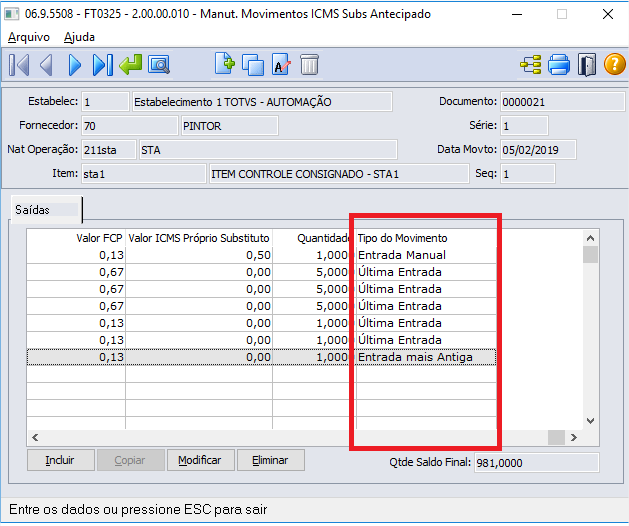
Task: Click the Data Movto field 05/02/2019
Action: point(538,150)
